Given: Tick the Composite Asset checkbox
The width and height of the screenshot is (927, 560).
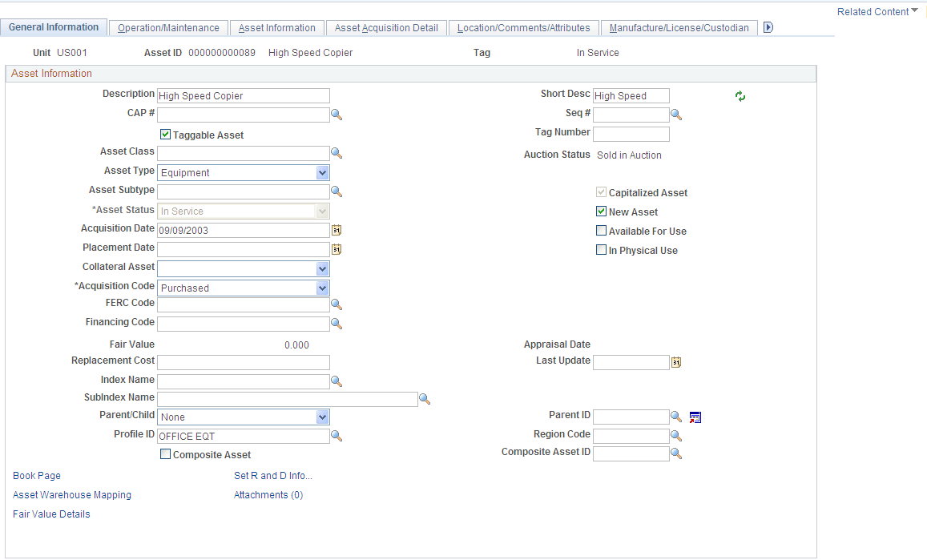Looking at the screenshot, I should pyautogui.click(x=166, y=454).
